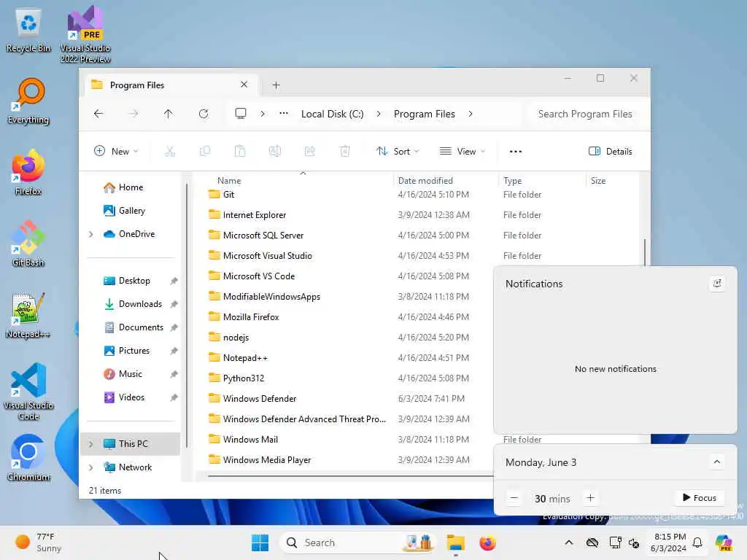Open Recycle Bin on desktop
Viewport: 747px width, 560px height.
[28, 29]
